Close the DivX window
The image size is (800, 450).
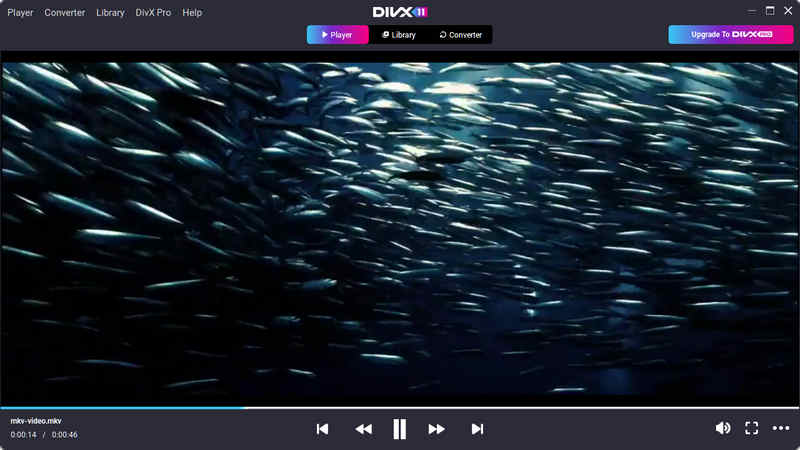coord(788,11)
